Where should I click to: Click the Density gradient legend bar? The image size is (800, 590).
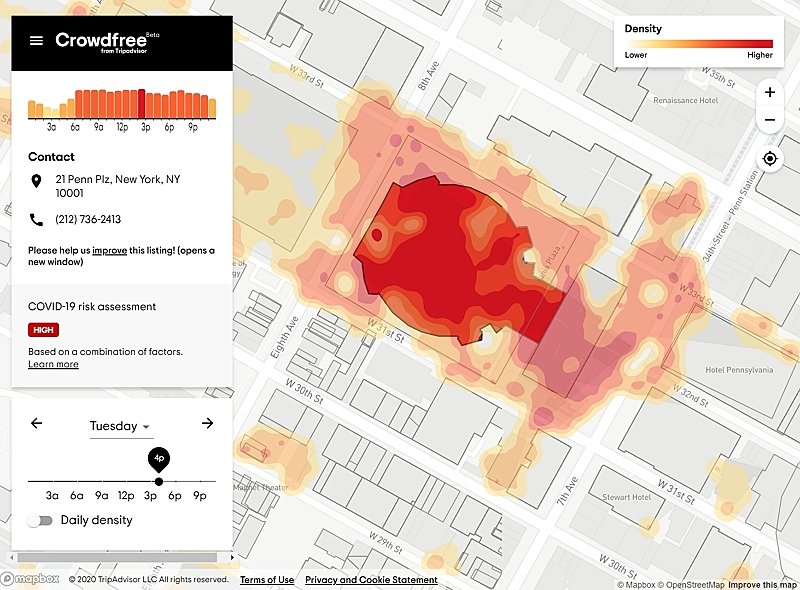tap(698, 44)
